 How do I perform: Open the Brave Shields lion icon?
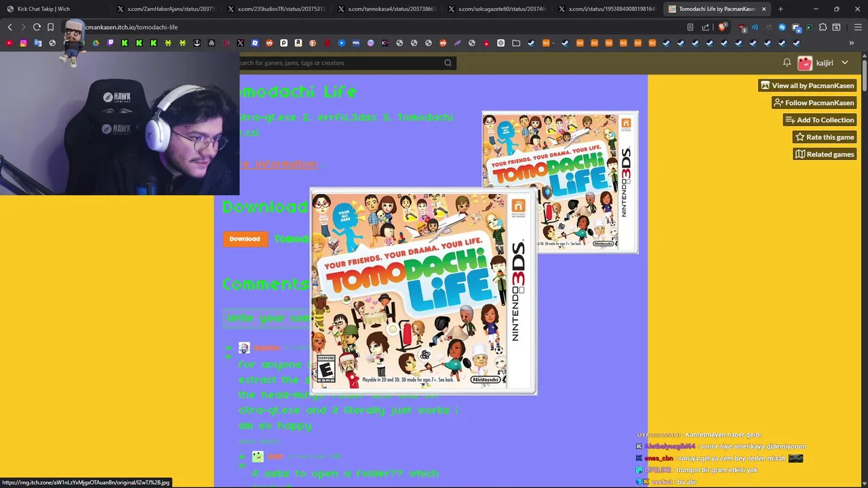point(722,27)
